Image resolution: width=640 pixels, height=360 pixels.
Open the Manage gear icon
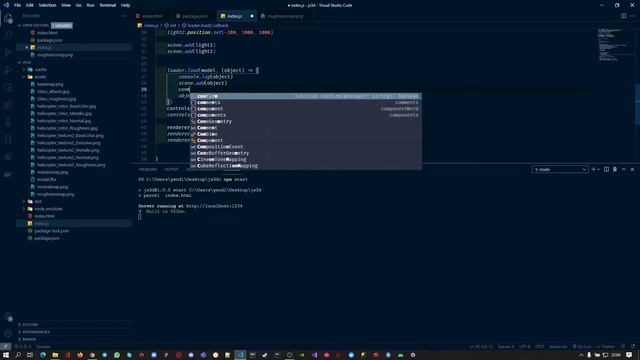tap(8, 333)
